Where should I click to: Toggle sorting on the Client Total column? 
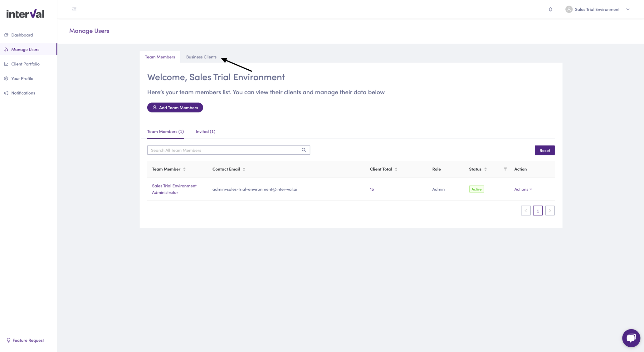click(x=396, y=169)
